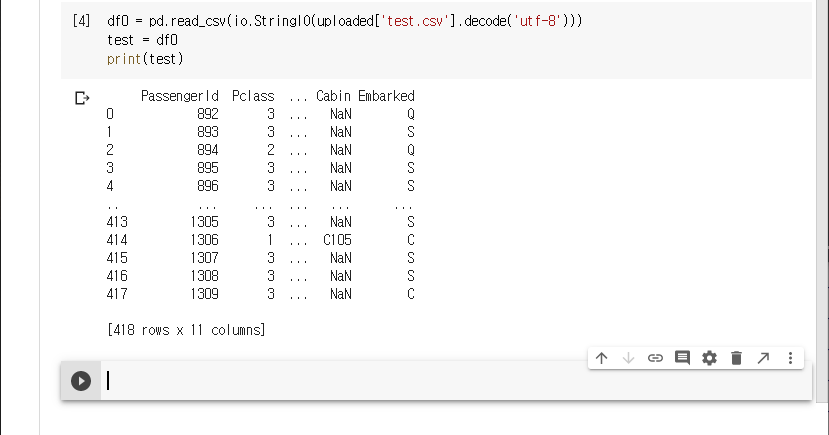
Task: Delete the cell with trash icon
Action: click(x=736, y=358)
